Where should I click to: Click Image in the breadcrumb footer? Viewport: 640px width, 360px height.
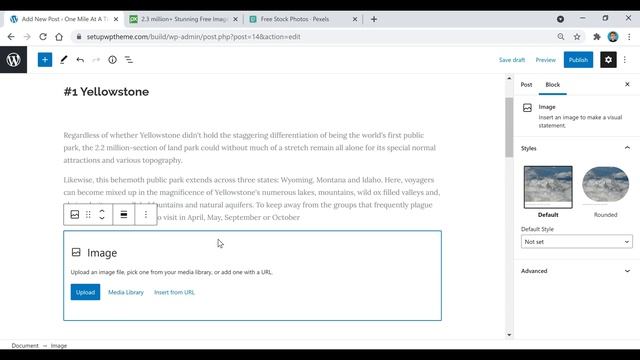[59, 345]
